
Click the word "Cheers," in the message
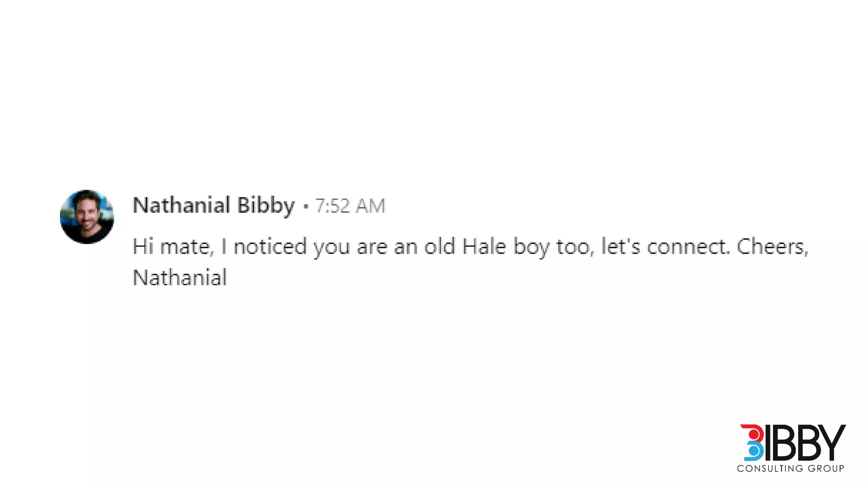[x=772, y=247]
